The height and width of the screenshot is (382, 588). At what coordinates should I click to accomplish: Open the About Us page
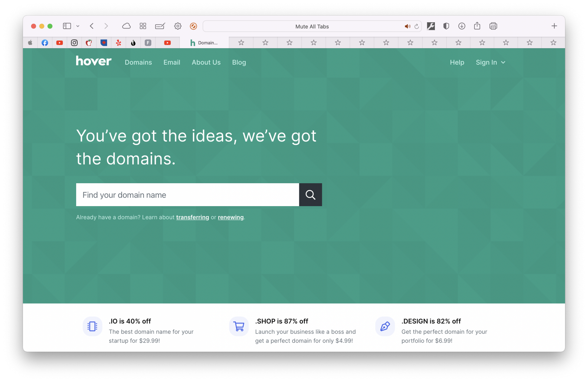tap(206, 62)
